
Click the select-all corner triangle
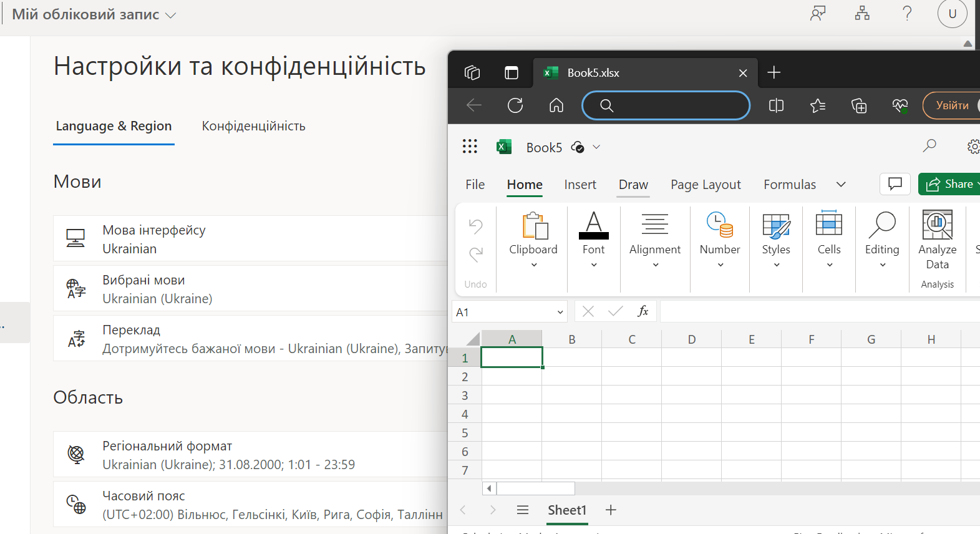point(472,339)
